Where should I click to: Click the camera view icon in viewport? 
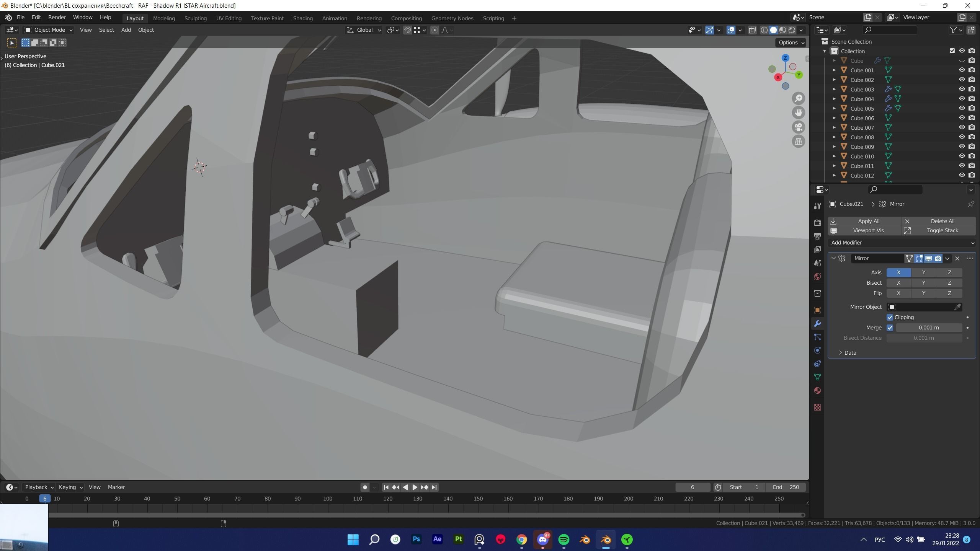tap(798, 127)
